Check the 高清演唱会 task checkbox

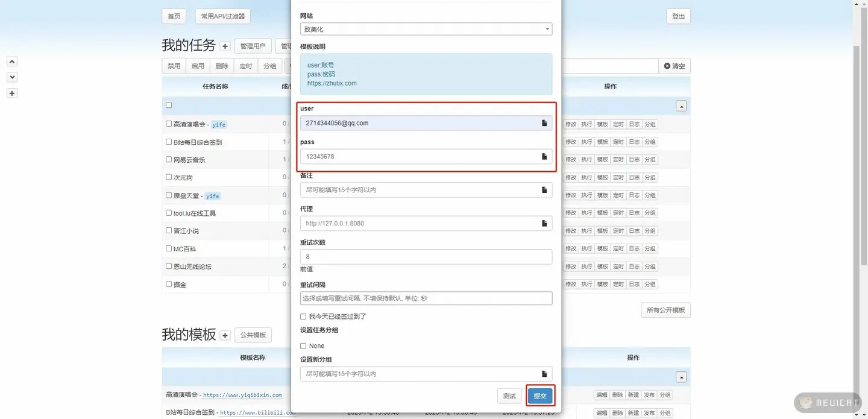click(x=169, y=124)
